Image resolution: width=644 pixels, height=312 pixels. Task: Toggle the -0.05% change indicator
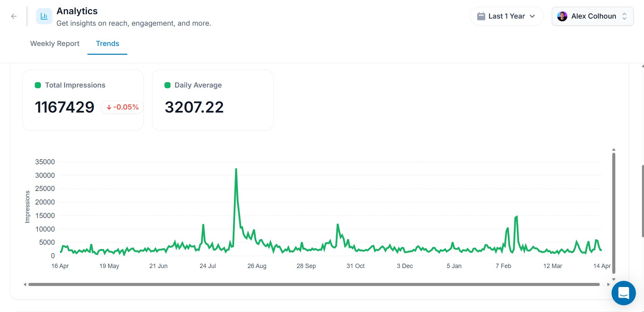point(122,107)
